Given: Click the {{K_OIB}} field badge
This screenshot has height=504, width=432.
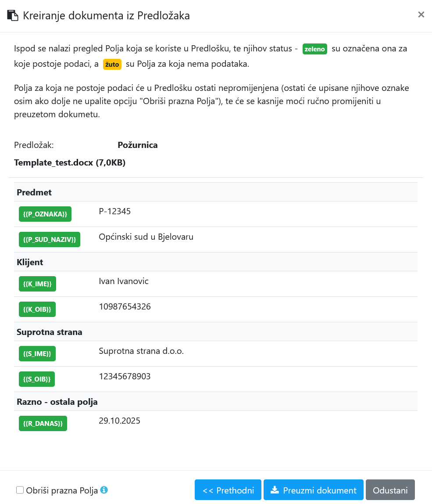Looking at the screenshot, I should click(37, 309).
